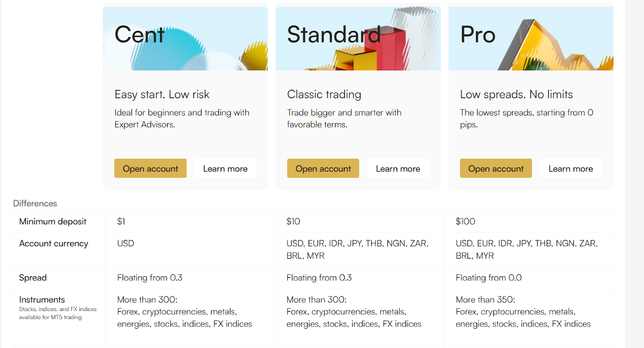The width and height of the screenshot is (644, 348).
Task: Select the Minimum deposit row label
Action: pyautogui.click(x=53, y=222)
